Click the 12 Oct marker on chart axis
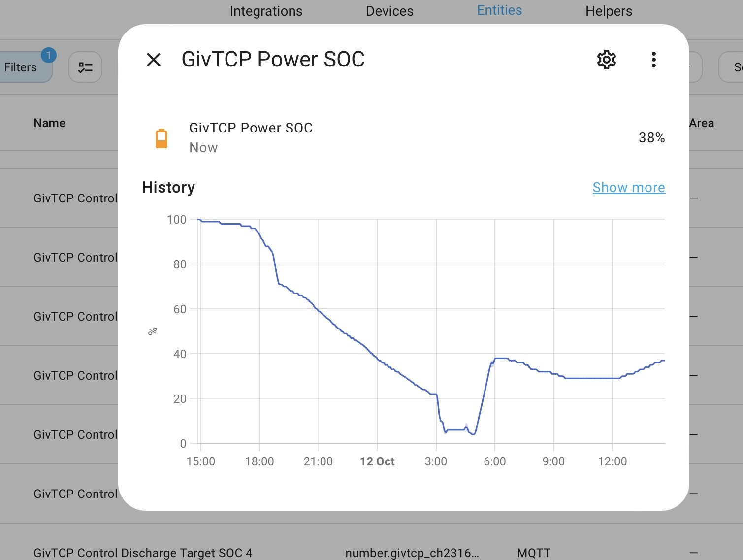 click(377, 461)
